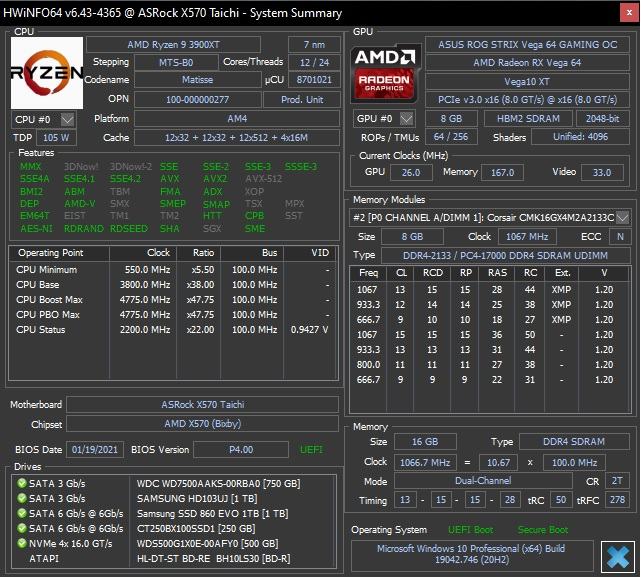Click the VID column header
The height and width of the screenshot is (578, 641).
311,253
